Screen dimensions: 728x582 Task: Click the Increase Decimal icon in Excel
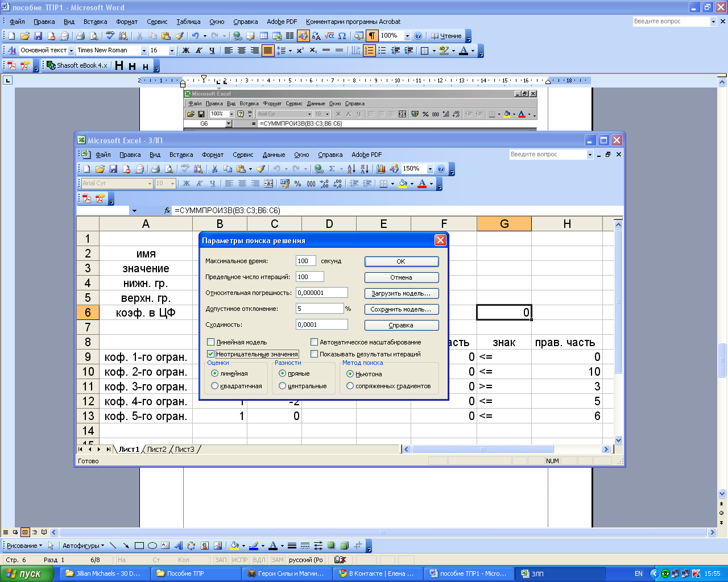pos(324,184)
